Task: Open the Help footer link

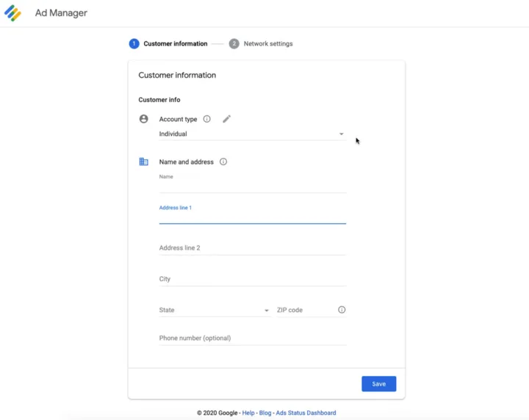Action: point(248,413)
